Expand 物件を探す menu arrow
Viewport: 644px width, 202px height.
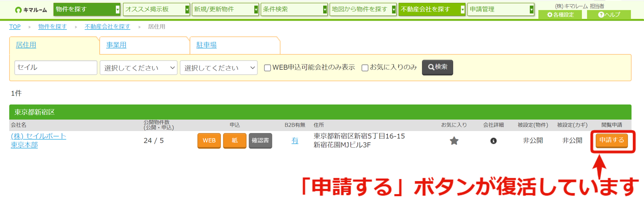(117, 10)
